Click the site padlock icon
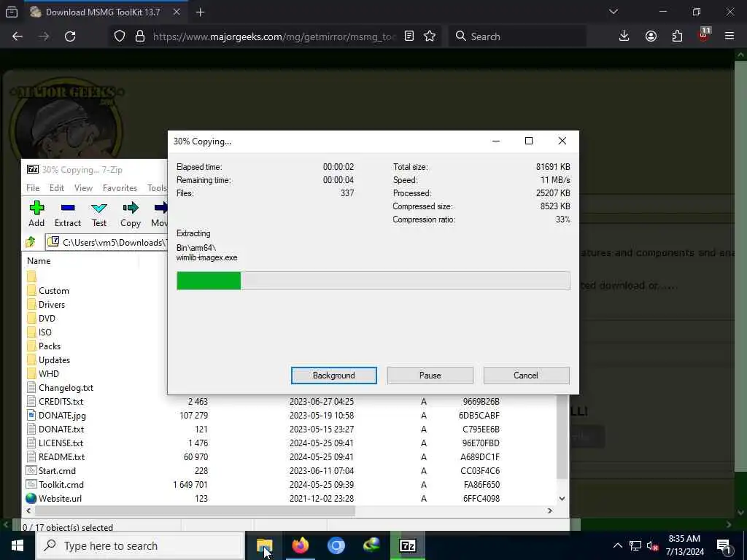Image resolution: width=747 pixels, height=560 pixels. tap(139, 36)
